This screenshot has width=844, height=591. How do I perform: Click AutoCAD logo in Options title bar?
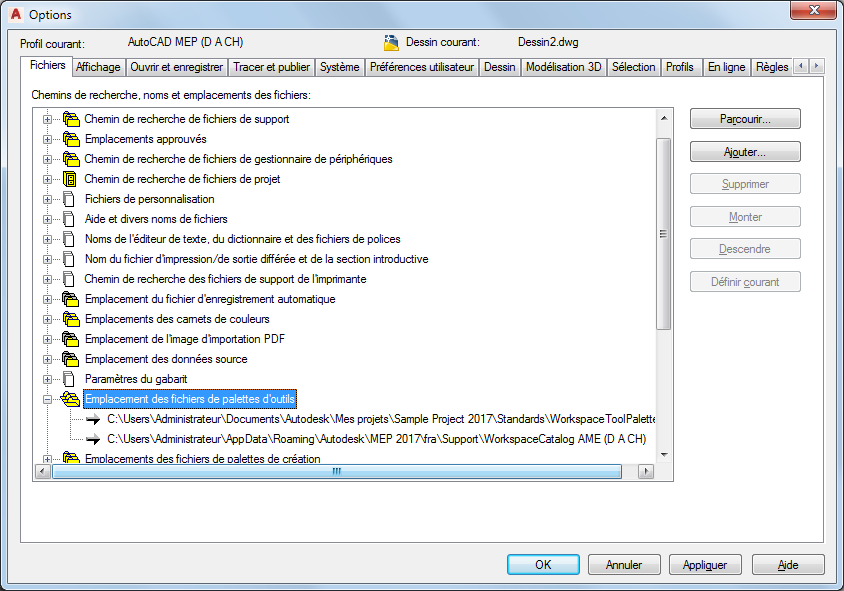click(x=16, y=14)
